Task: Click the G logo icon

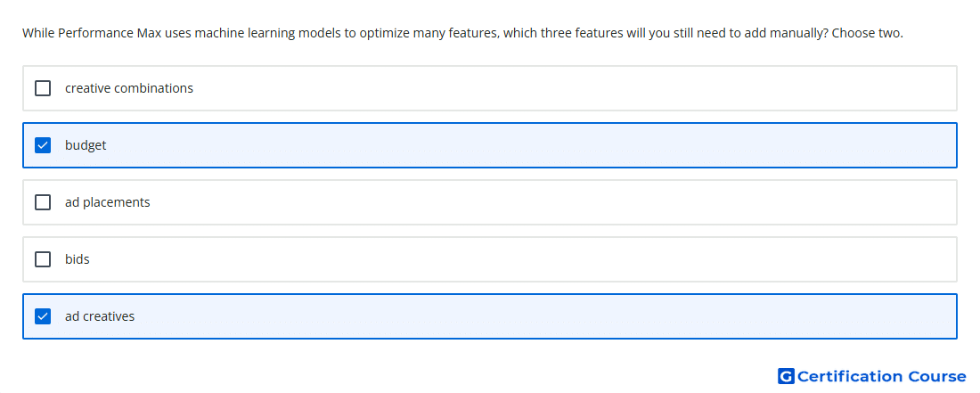Action: pos(786,376)
